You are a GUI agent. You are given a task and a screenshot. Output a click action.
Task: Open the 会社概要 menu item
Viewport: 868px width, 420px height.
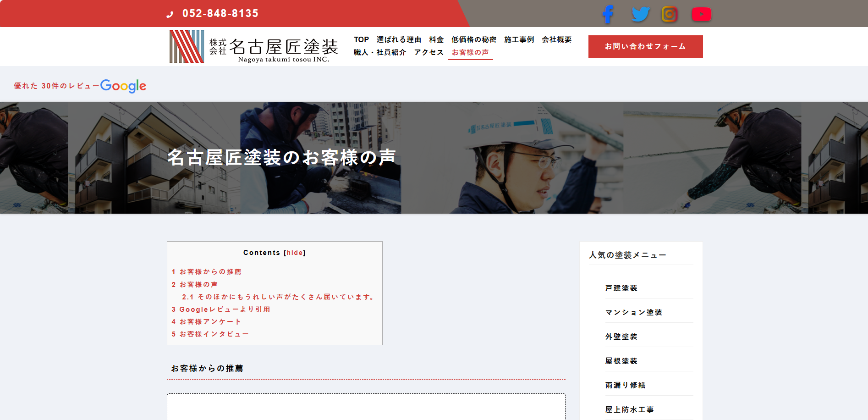pos(556,40)
